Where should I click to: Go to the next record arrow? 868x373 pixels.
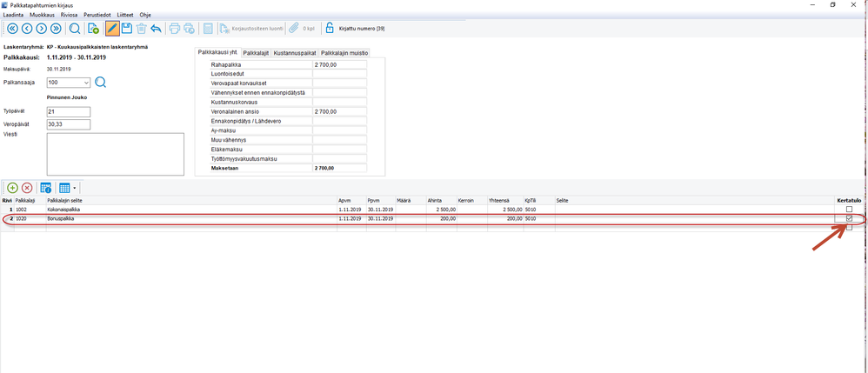pos(41,28)
